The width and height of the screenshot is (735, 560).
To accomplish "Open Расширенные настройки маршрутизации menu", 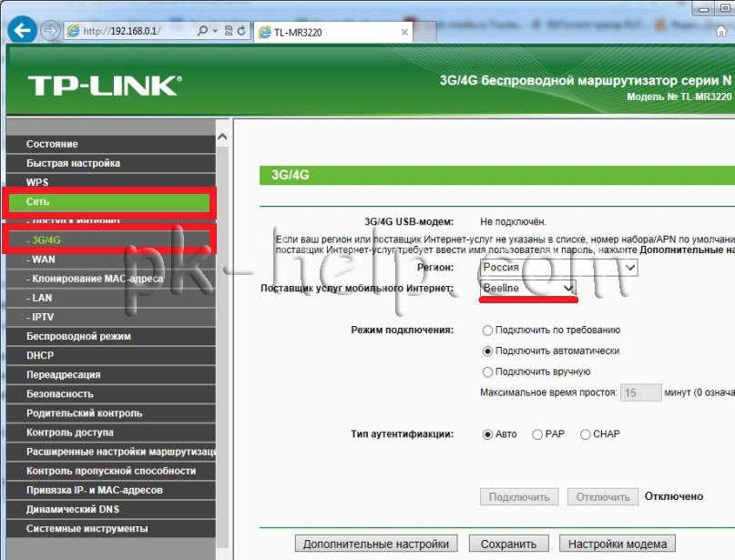I will (111, 452).
